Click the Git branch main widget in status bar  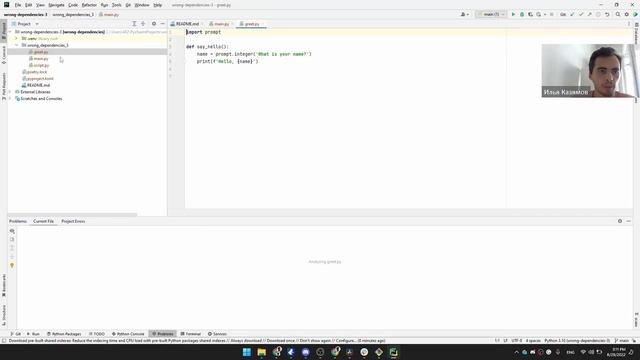point(622,340)
